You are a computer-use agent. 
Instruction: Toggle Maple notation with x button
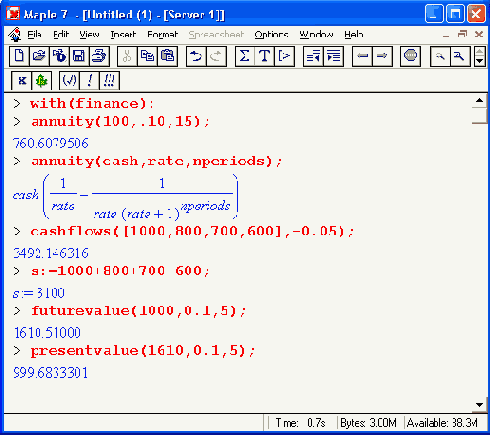tap(22, 81)
